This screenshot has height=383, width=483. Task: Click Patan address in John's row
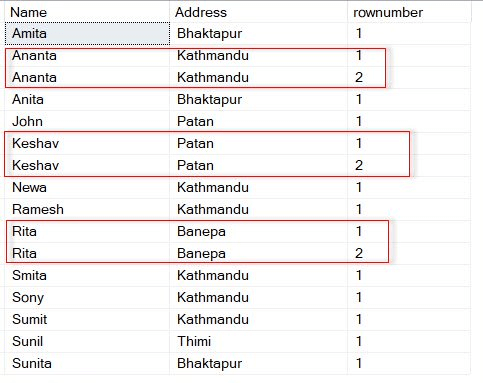pyautogui.click(x=258, y=121)
